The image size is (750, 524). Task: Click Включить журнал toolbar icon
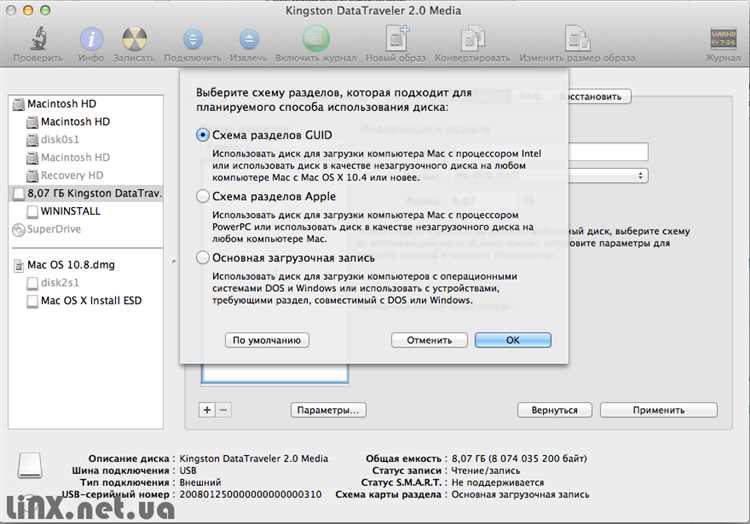click(316, 38)
